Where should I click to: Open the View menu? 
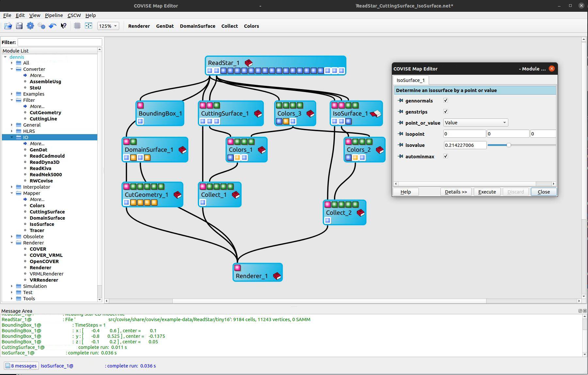(x=35, y=15)
